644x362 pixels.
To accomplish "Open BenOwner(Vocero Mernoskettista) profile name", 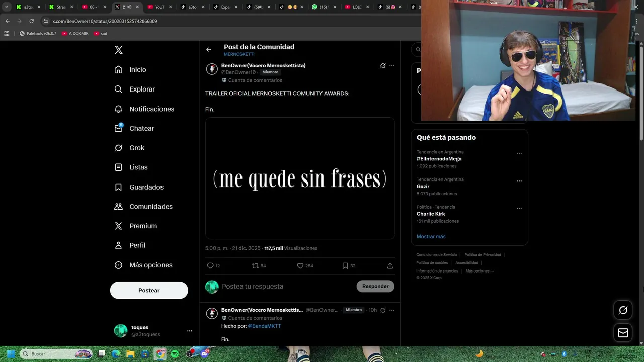I will point(263,66).
